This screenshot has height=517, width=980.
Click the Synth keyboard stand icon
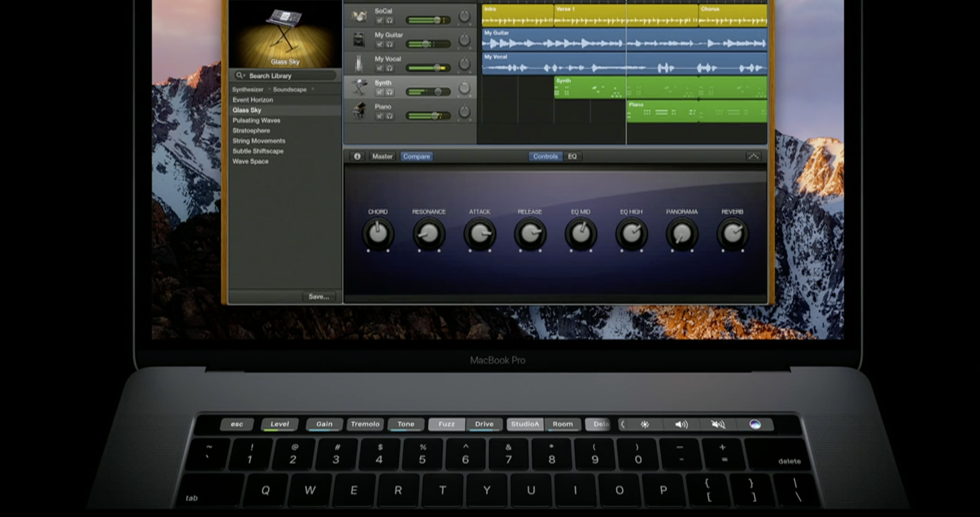pyautogui.click(x=359, y=87)
